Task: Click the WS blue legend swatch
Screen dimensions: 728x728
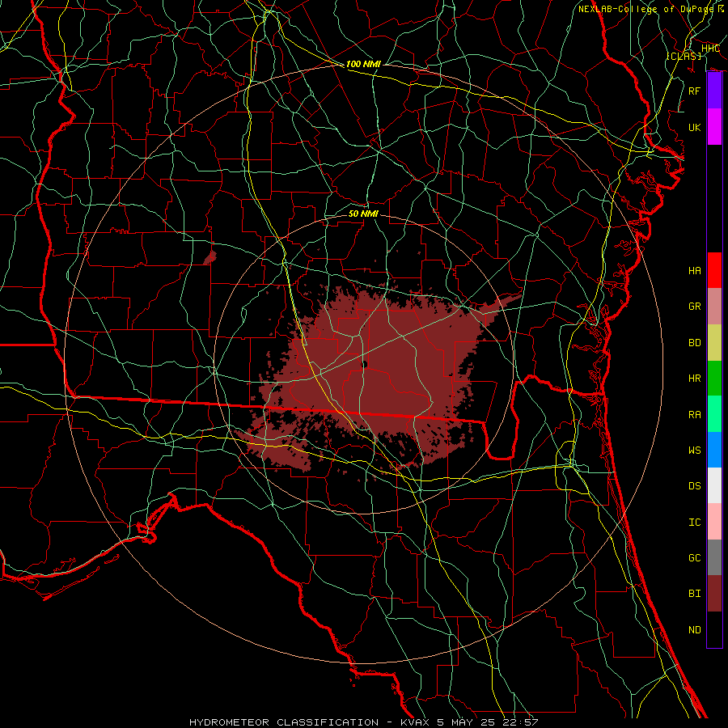Action: (714, 450)
